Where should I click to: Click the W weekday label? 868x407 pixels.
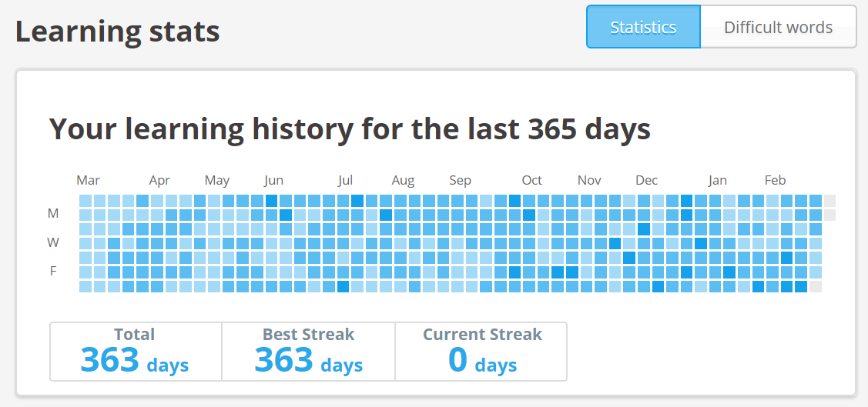coord(53,242)
